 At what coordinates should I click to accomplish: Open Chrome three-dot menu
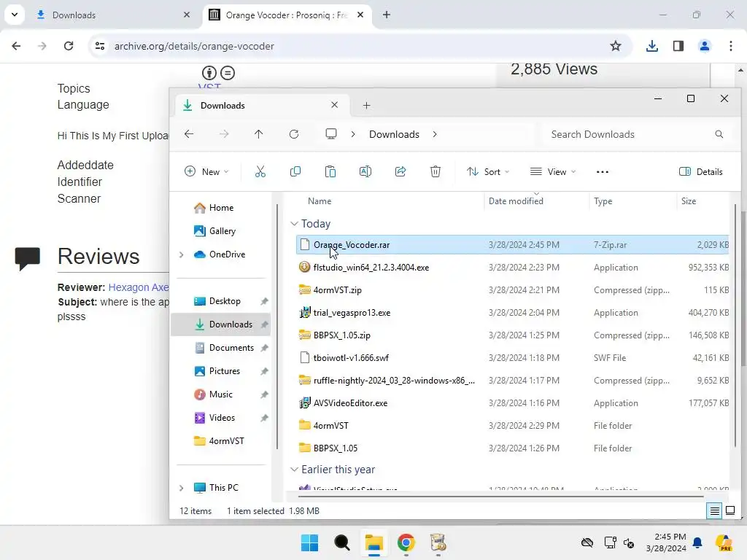(731, 46)
